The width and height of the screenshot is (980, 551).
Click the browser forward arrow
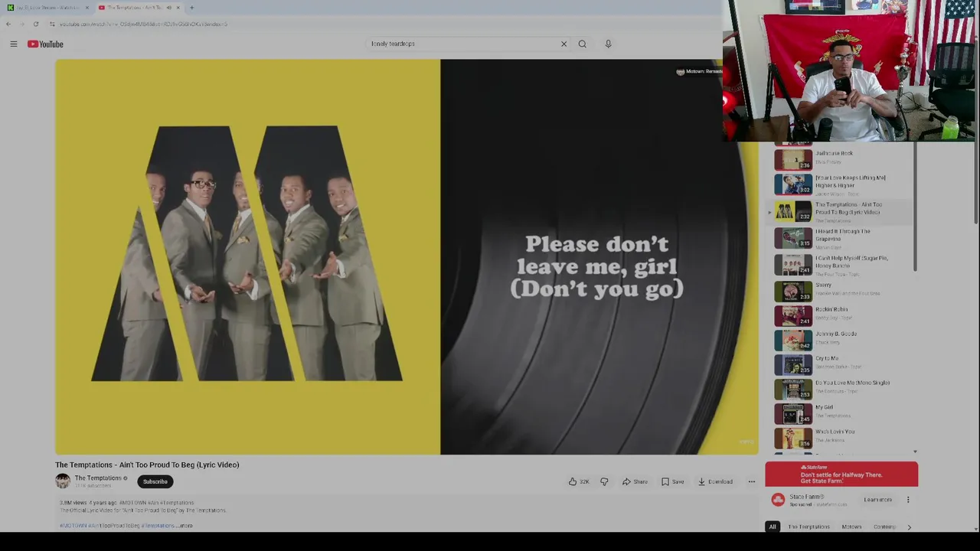coord(21,24)
